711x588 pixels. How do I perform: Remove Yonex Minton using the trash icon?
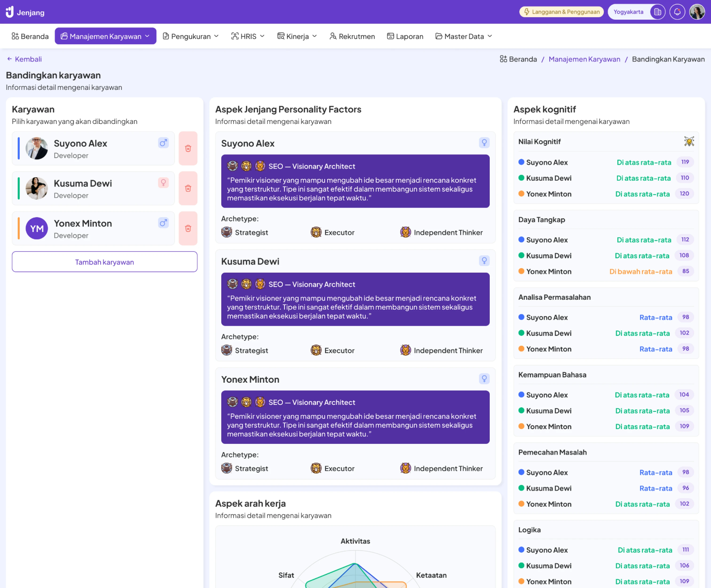coord(188,228)
